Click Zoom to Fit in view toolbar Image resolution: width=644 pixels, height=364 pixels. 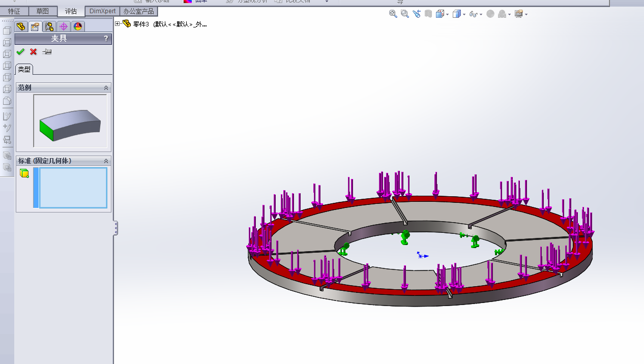click(x=393, y=14)
